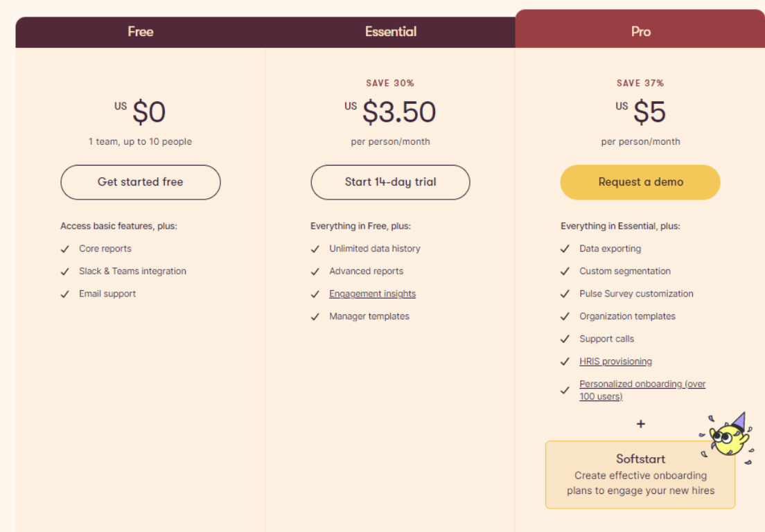Click the checkmark next to Data exporting
This screenshot has width=765, height=532.
coord(565,249)
